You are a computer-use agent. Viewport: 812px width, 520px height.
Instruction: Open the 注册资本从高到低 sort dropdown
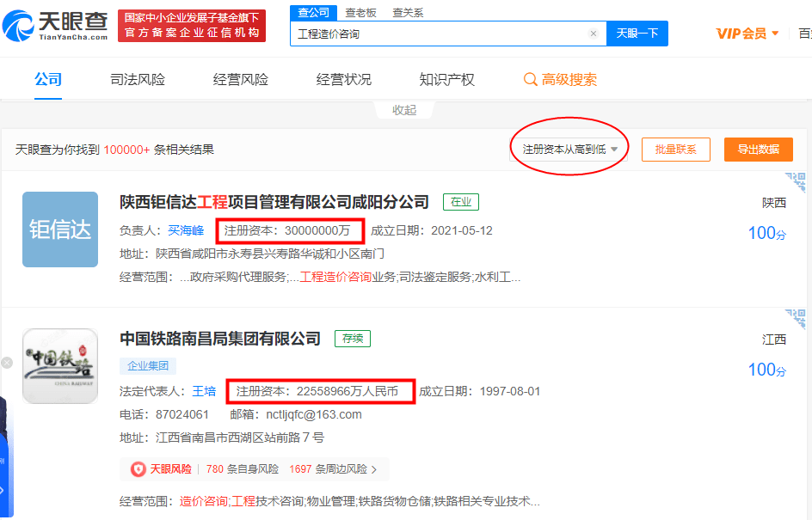tap(569, 150)
